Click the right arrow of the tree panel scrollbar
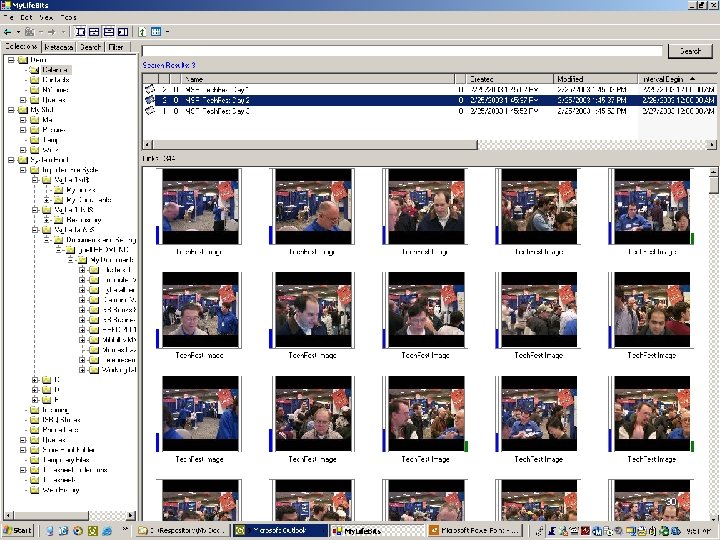Viewport: 720px width, 540px height. (131, 515)
